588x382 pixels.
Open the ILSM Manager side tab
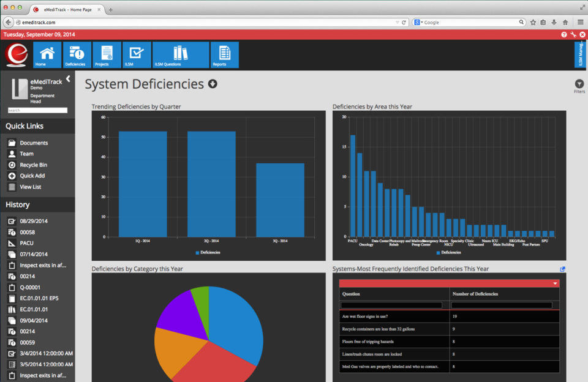click(580, 54)
